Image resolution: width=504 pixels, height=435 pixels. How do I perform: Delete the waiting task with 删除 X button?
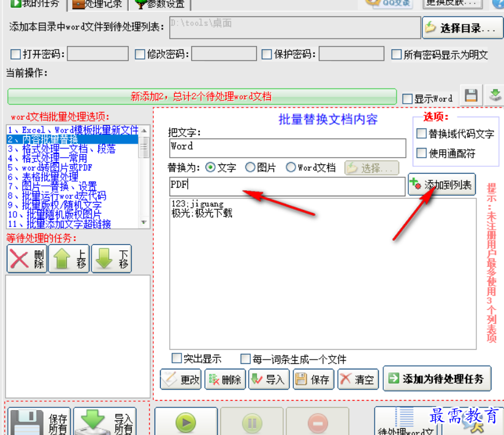(x=27, y=259)
